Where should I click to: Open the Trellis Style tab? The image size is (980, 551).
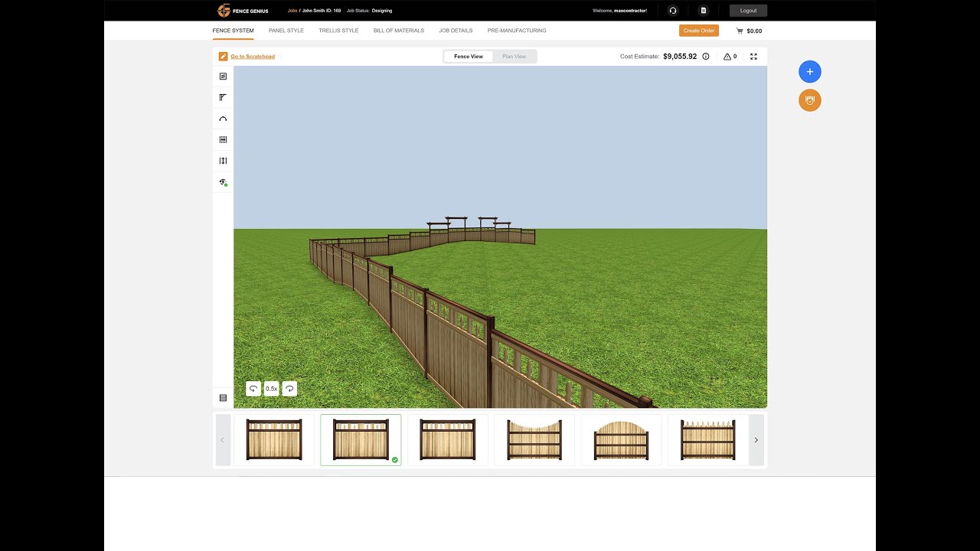338,31
